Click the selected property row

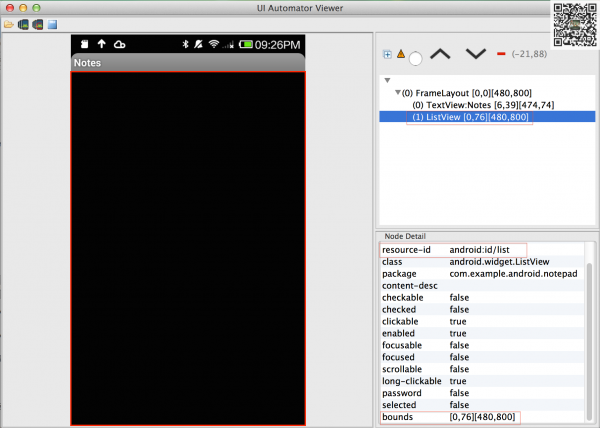pos(482,405)
